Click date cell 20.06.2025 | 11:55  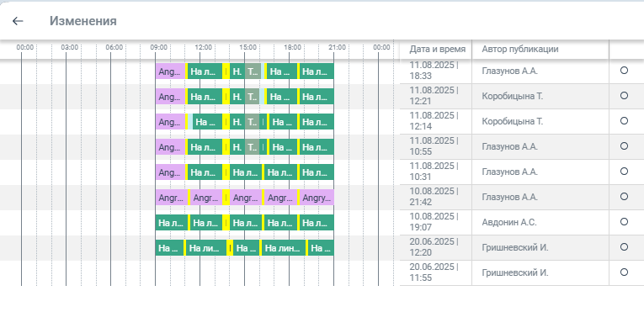(434, 272)
